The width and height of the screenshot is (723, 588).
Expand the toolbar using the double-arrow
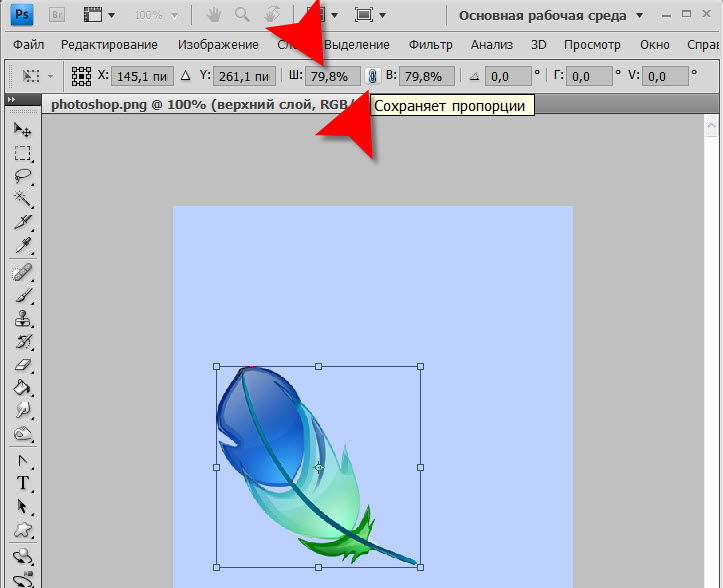(11, 101)
